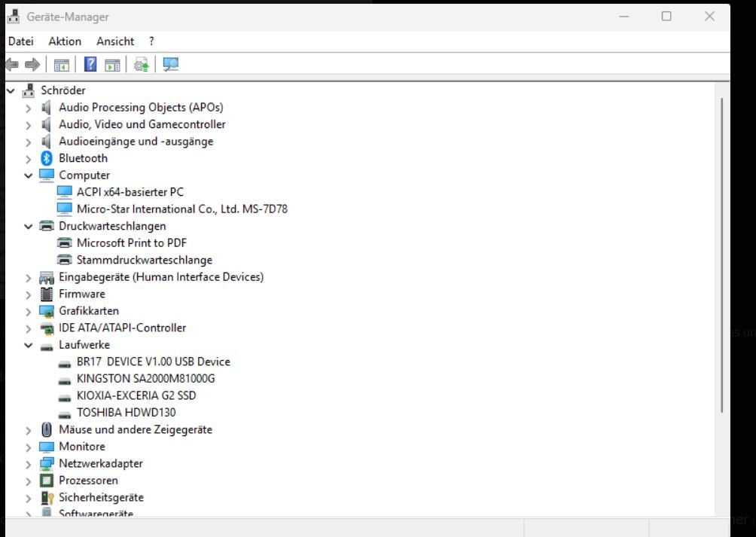Expand Eingabegeräte (Human Interface Devices)
756x537 pixels.
tap(29, 278)
